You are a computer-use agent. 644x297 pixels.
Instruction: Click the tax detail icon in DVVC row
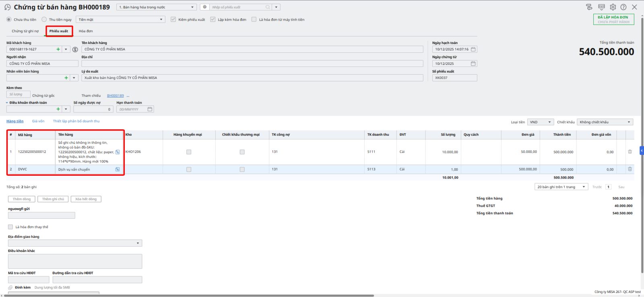pyautogui.click(x=118, y=170)
